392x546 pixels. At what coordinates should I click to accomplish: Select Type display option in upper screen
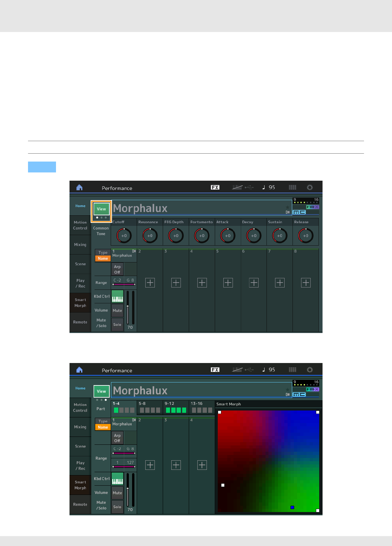click(x=103, y=253)
